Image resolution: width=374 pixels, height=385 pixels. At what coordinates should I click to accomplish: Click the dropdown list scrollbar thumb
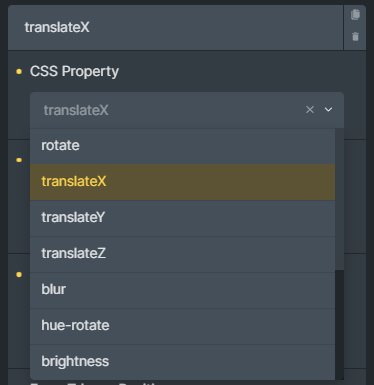coord(339,199)
